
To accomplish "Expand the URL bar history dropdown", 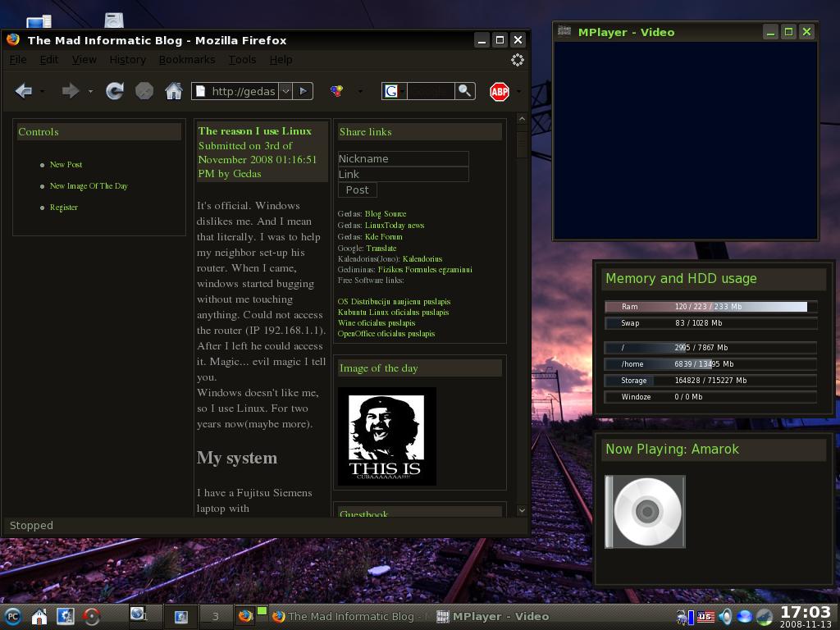I will (286, 91).
